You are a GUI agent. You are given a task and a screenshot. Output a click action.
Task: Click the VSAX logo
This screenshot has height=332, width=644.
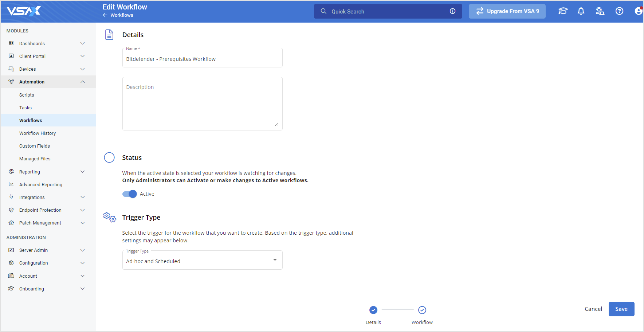click(23, 11)
